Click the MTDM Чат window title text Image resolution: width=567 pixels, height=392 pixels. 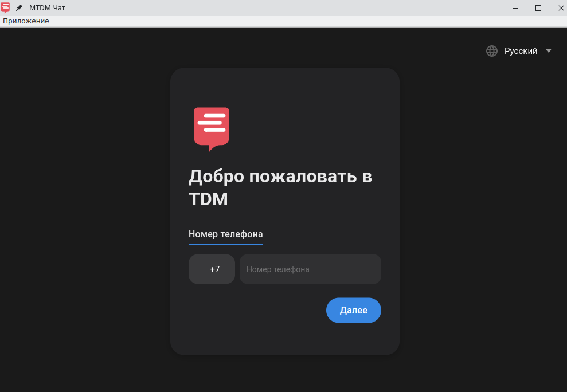click(47, 7)
